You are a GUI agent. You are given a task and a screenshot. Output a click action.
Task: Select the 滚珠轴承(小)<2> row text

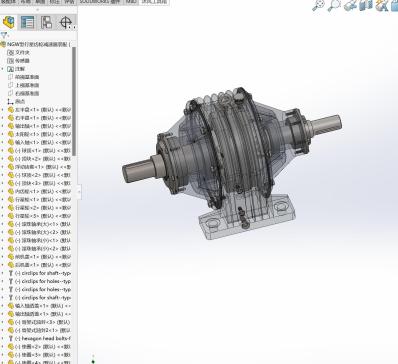[x=43, y=248]
